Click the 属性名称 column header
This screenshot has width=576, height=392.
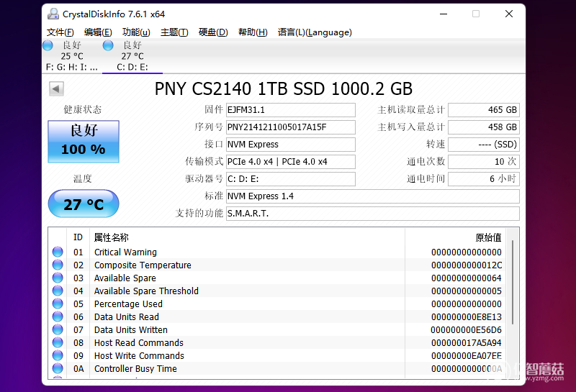point(112,237)
